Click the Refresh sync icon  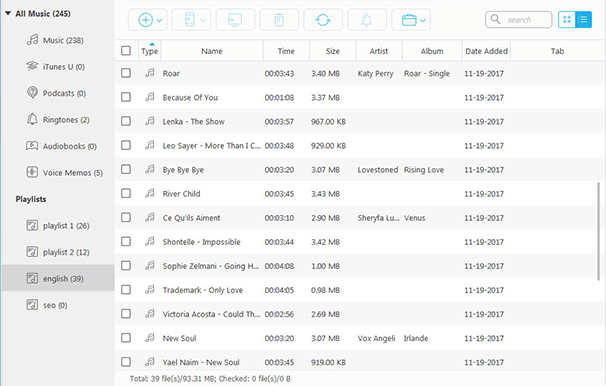(x=323, y=20)
